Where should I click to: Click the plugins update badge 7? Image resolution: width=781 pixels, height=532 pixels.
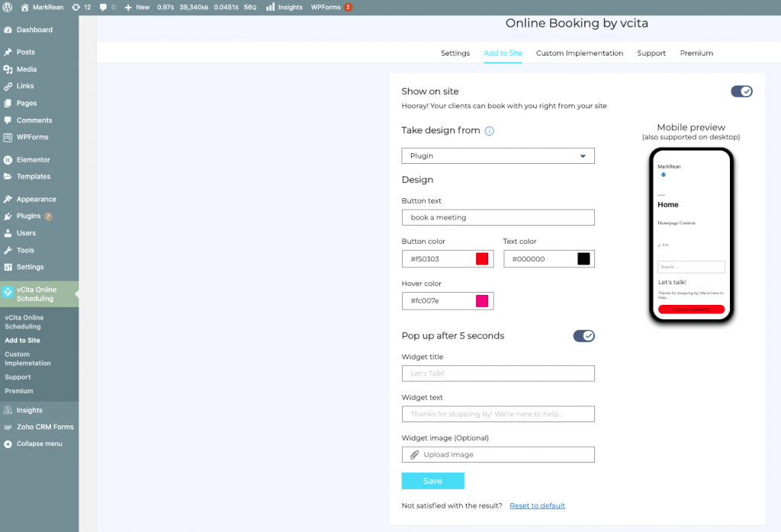(48, 216)
